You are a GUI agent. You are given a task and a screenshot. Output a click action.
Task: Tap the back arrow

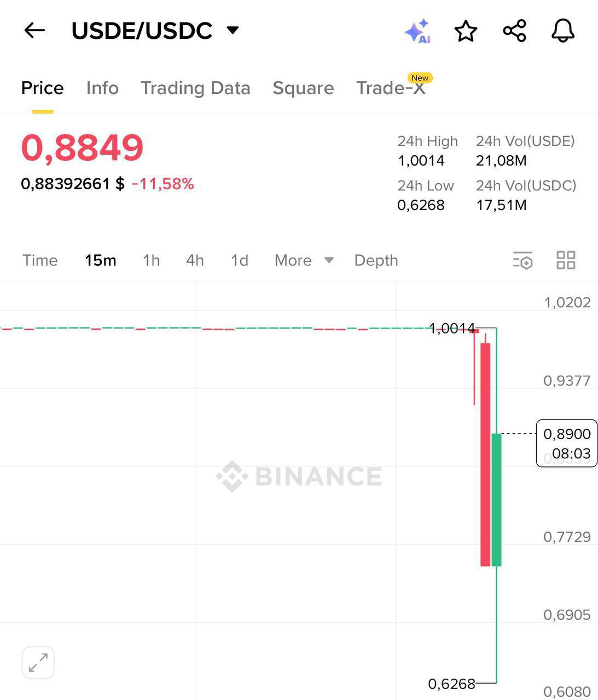(34, 31)
